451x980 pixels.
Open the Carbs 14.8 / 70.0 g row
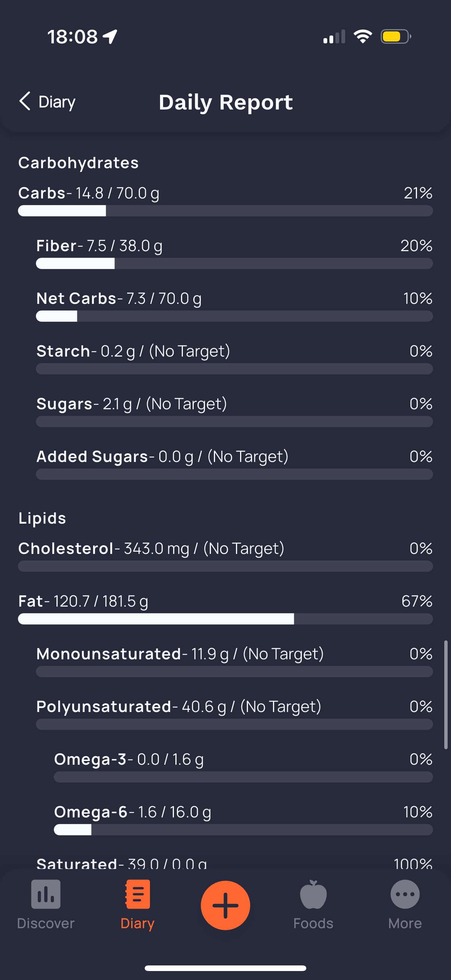click(225, 200)
